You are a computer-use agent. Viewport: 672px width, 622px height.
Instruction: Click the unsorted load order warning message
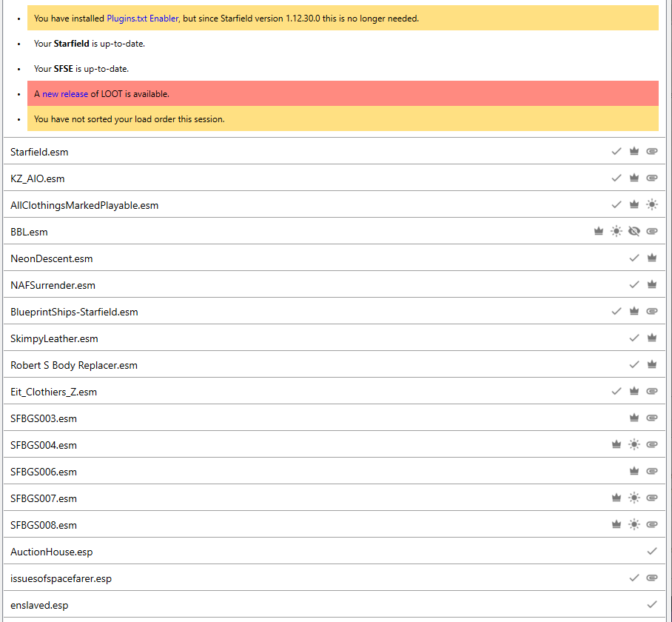click(129, 119)
